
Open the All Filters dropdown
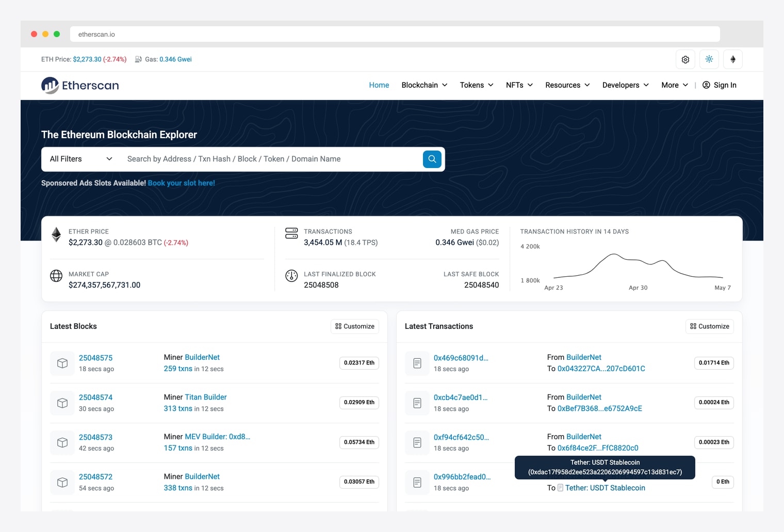point(81,159)
